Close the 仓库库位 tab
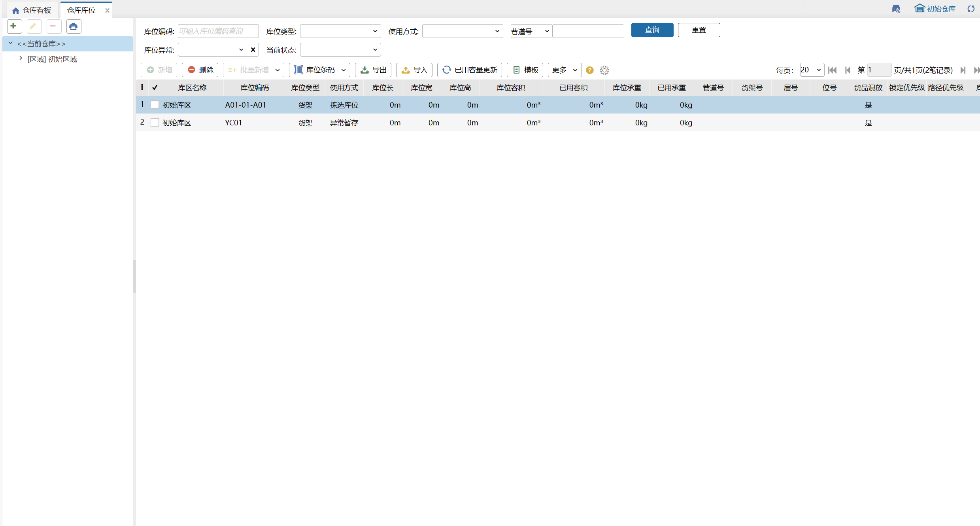This screenshot has width=980, height=526. (x=107, y=11)
